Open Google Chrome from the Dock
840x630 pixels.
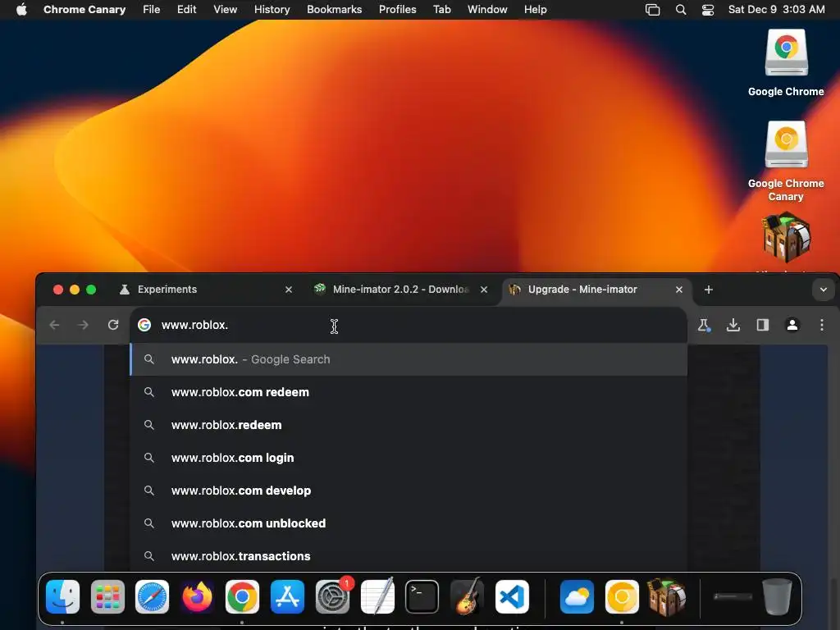point(242,596)
